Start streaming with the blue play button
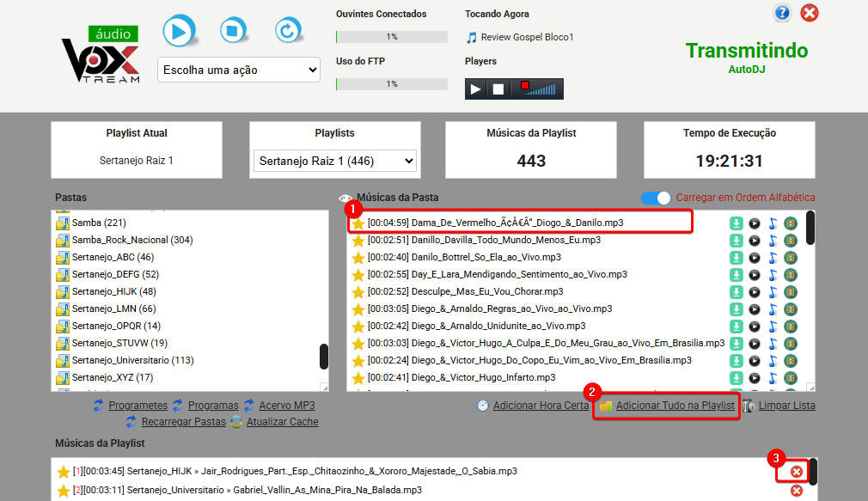Image resolution: width=868 pixels, height=501 pixels. pyautogui.click(x=180, y=32)
